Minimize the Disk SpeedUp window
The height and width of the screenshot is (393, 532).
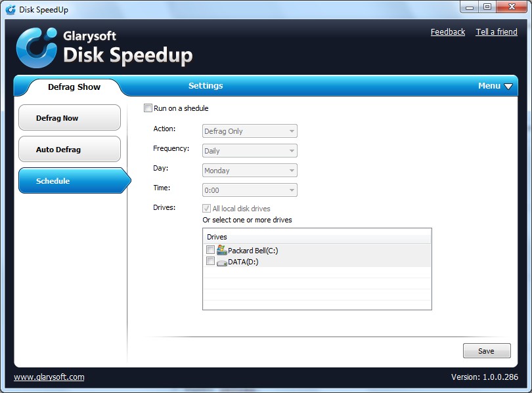tap(469, 7)
